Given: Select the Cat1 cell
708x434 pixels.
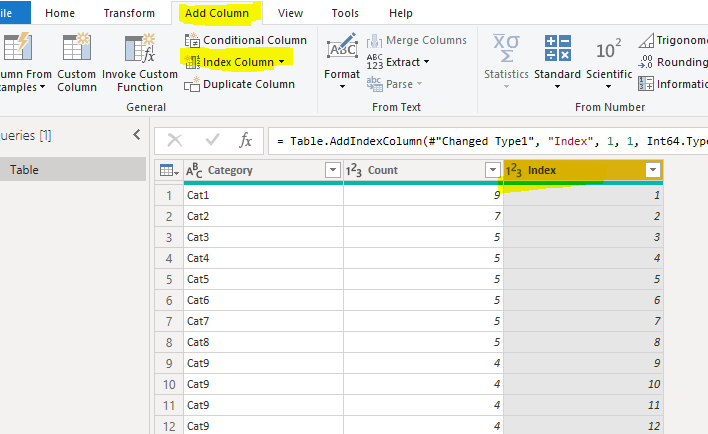Looking at the screenshot, I should [x=263, y=195].
